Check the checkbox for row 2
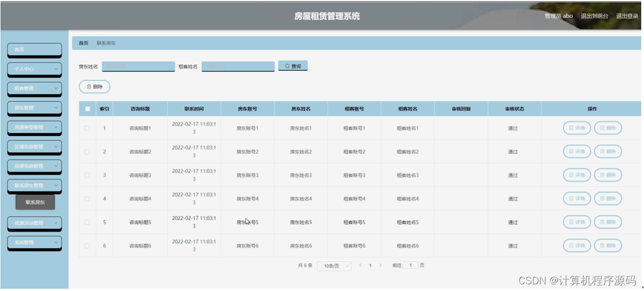644x291 pixels. (x=87, y=152)
